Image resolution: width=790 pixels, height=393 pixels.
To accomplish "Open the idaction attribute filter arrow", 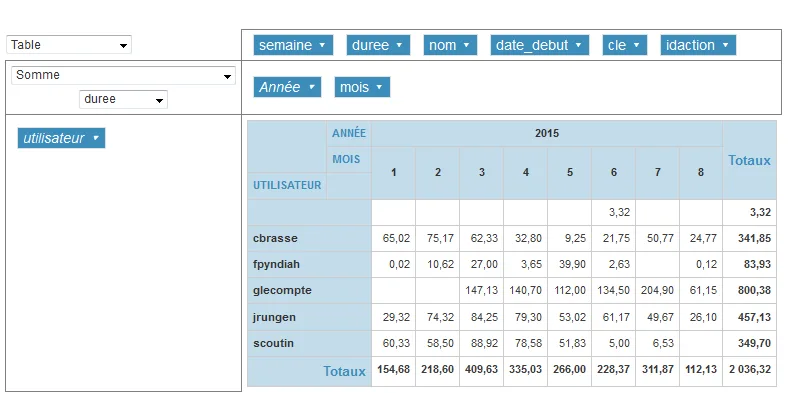I will tap(725, 45).
